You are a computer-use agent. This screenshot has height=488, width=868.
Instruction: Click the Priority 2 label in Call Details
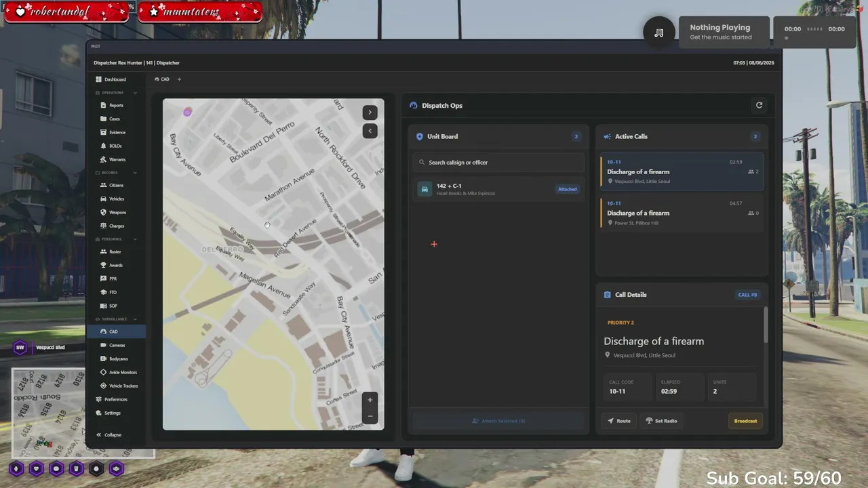point(620,323)
